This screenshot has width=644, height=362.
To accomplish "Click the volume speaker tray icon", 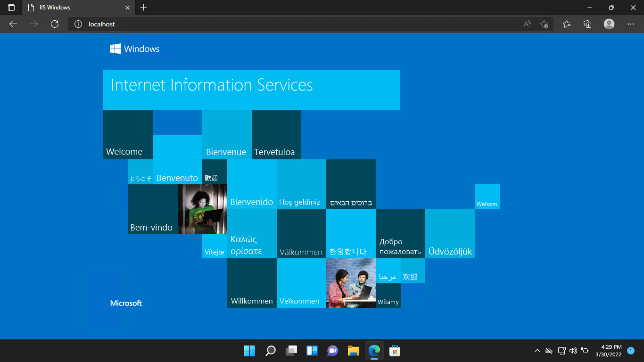I will [573, 351].
